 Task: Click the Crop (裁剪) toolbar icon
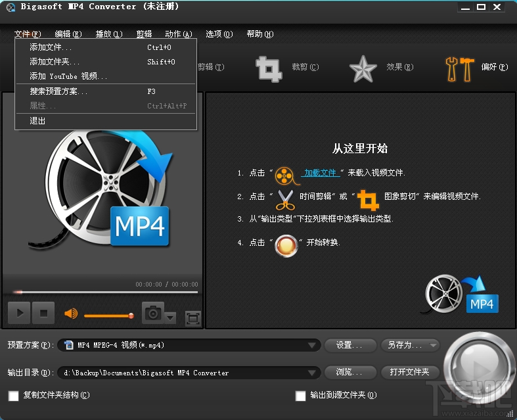tap(269, 68)
